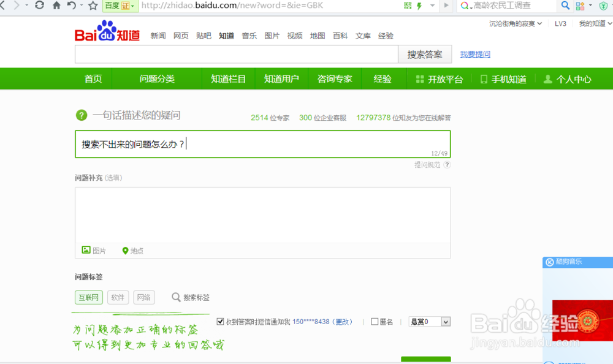Screen dimensions: 613x364
Task: Select the 互联网 tag
Action: point(89,298)
